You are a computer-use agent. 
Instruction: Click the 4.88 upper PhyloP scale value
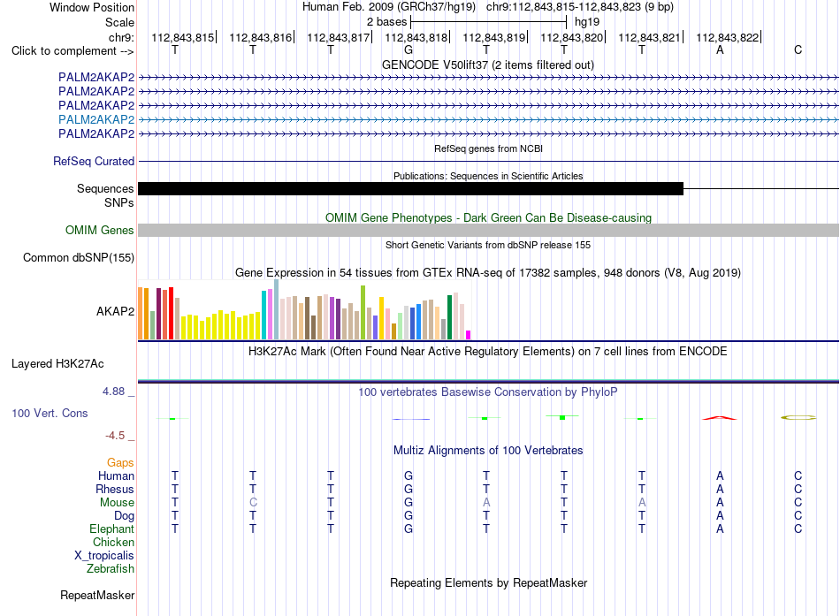[113, 392]
